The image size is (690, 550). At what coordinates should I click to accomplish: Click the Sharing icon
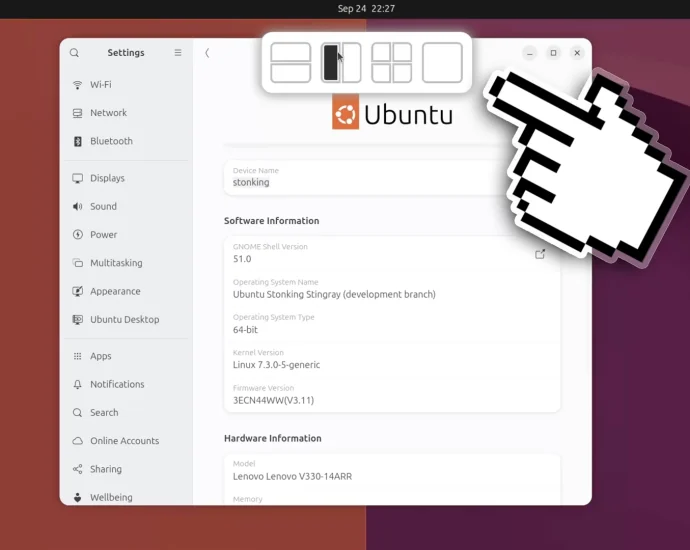pos(77,469)
